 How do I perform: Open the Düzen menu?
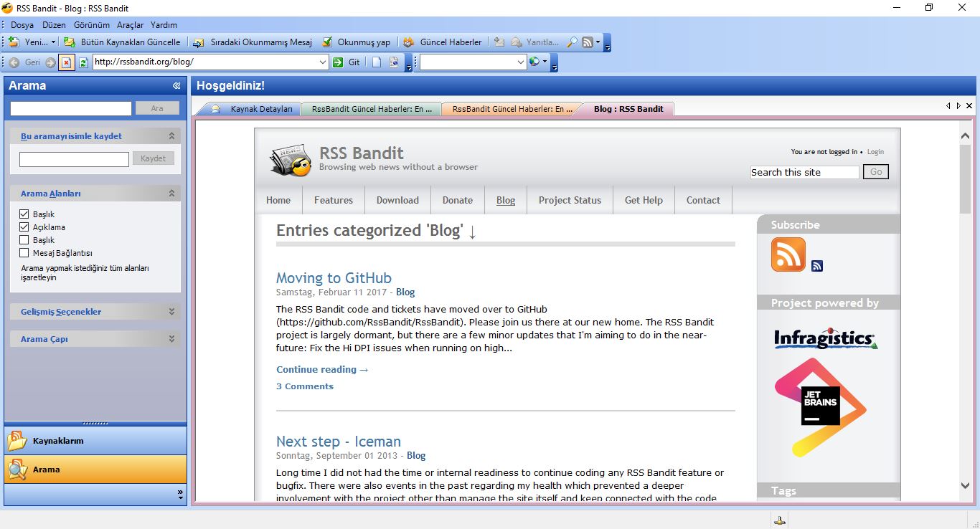coord(55,24)
